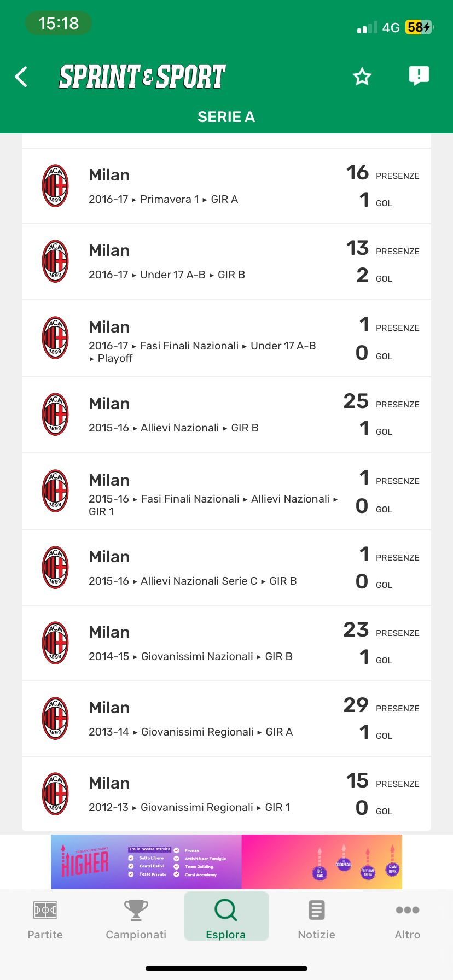Select the Esplora search tab

[226, 919]
